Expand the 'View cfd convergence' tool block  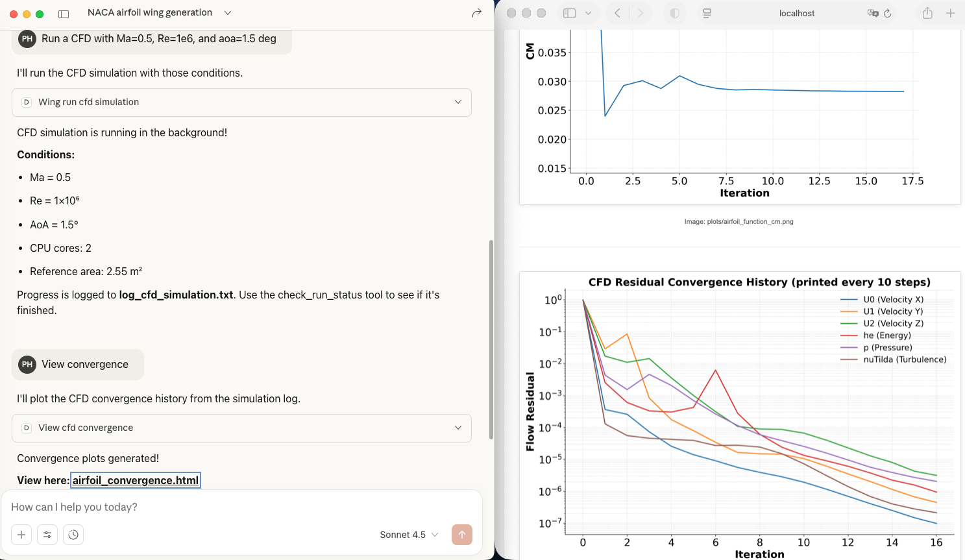click(241, 428)
